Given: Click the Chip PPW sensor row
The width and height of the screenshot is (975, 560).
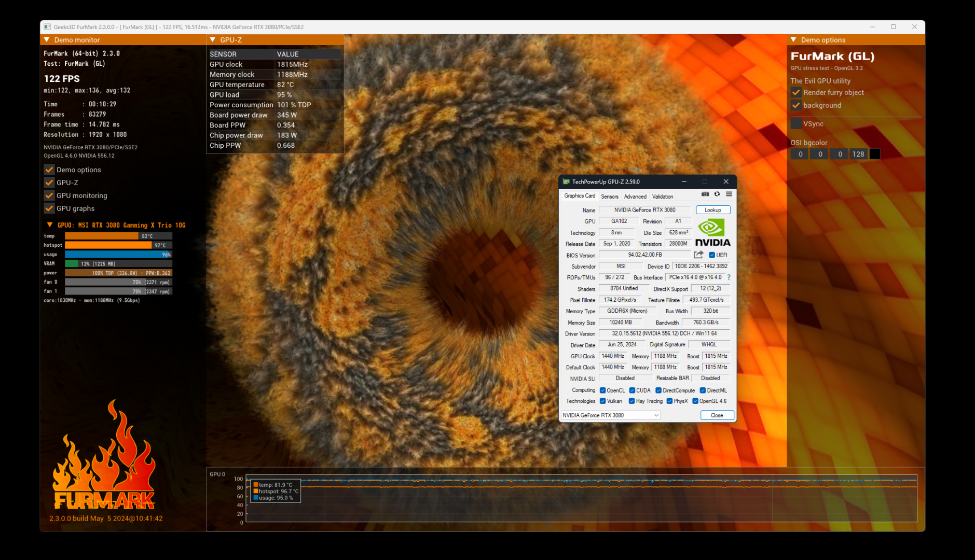Looking at the screenshot, I should (275, 145).
